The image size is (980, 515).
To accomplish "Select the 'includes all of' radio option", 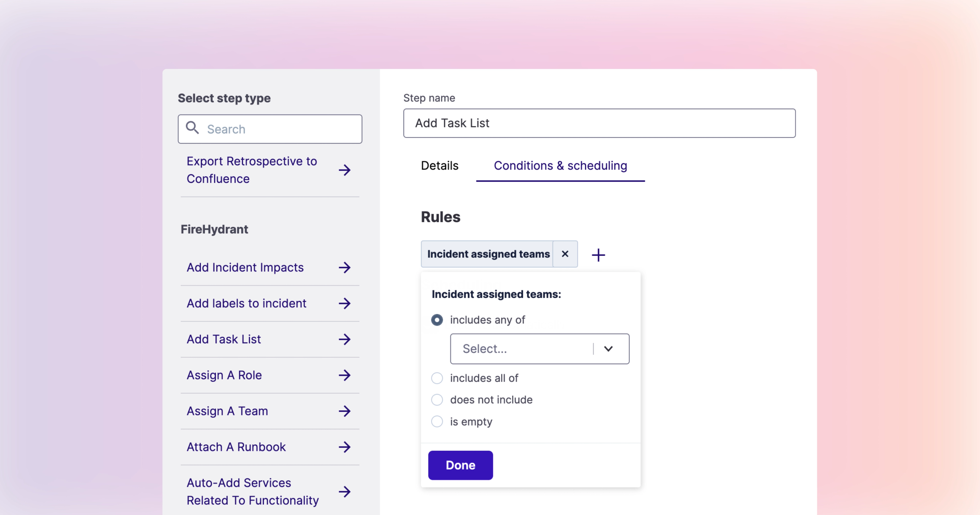I will [x=437, y=378].
